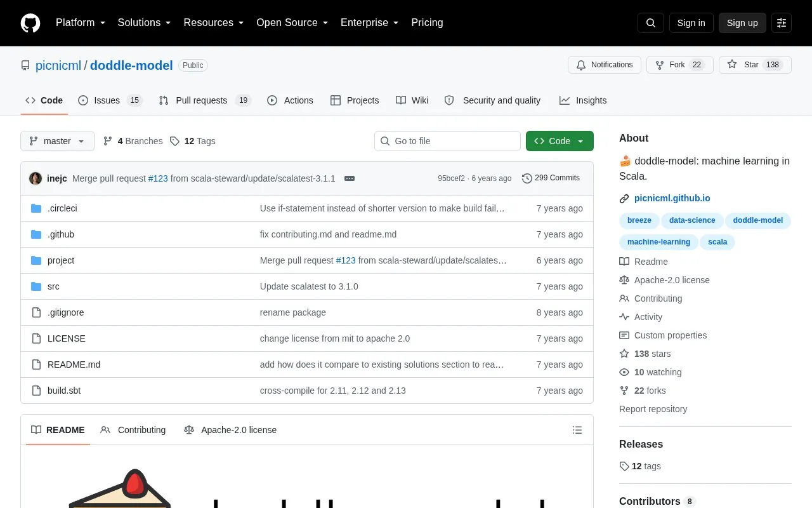
Task: Open the picnicml.github.io website link
Action: click(672, 198)
